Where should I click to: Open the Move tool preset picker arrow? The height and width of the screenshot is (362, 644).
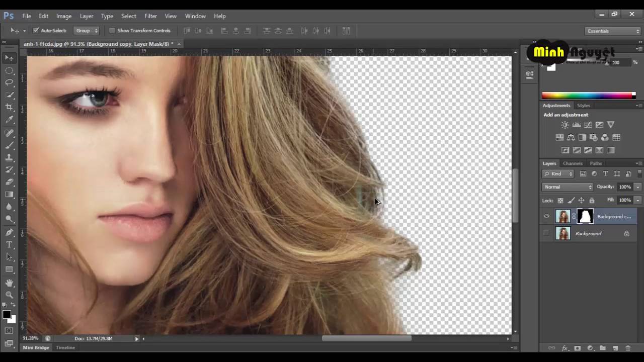click(24, 31)
